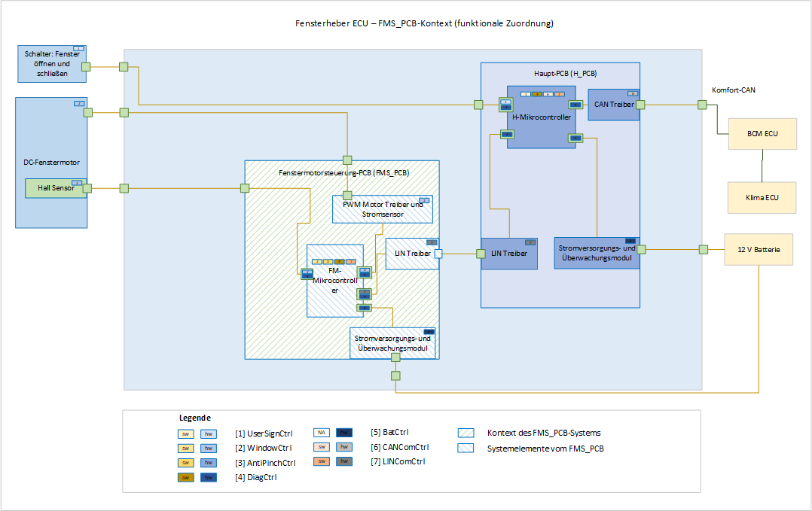Click the Kontext des FMS_PCB-Systems legend text
The width and height of the screenshot is (812, 511).
pyautogui.click(x=544, y=433)
